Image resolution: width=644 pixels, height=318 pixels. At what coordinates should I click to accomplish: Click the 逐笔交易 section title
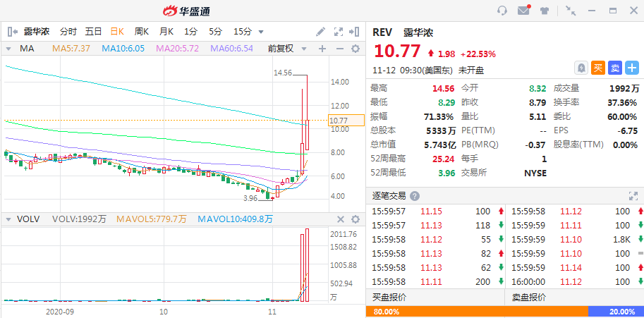click(389, 196)
